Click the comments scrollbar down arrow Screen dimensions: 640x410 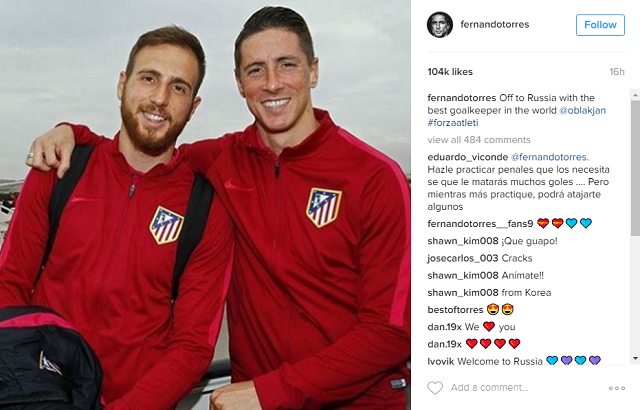[635, 358]
